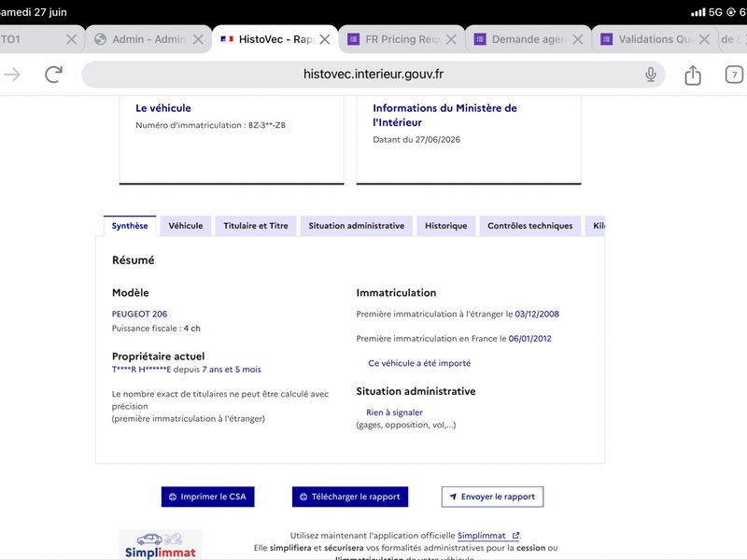Close the TO1 tab
Image resolution: width=747 pixels, height=560 pixels.
coord(72,39)
